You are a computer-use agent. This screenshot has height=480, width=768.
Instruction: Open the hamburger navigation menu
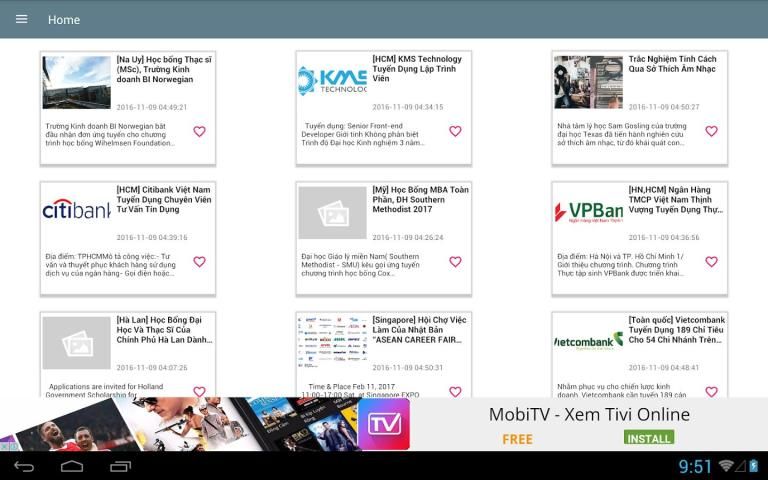click(22, 20)
